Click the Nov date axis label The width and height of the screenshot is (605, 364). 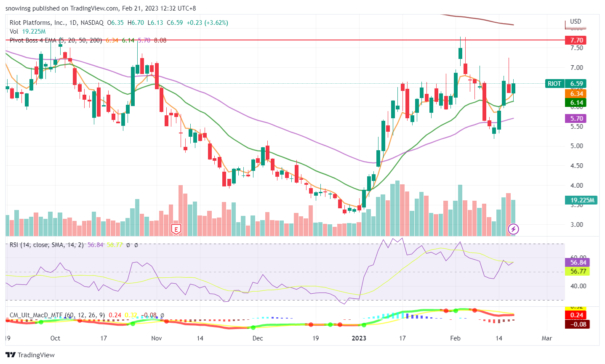[156, 338]
